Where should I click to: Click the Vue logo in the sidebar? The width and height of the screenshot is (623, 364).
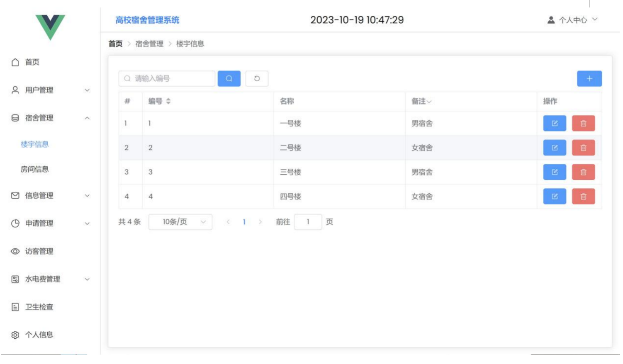click(x=50, y=27)
